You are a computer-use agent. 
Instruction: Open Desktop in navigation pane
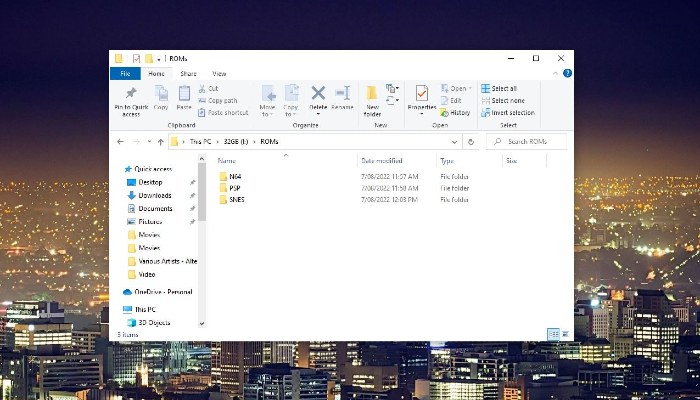click(x=145, y=182)
